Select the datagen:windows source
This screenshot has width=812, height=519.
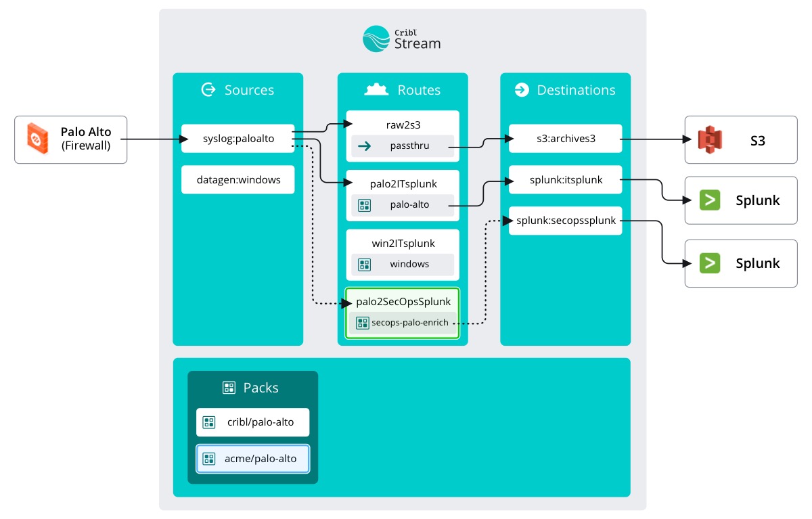(x=238, y=180)
